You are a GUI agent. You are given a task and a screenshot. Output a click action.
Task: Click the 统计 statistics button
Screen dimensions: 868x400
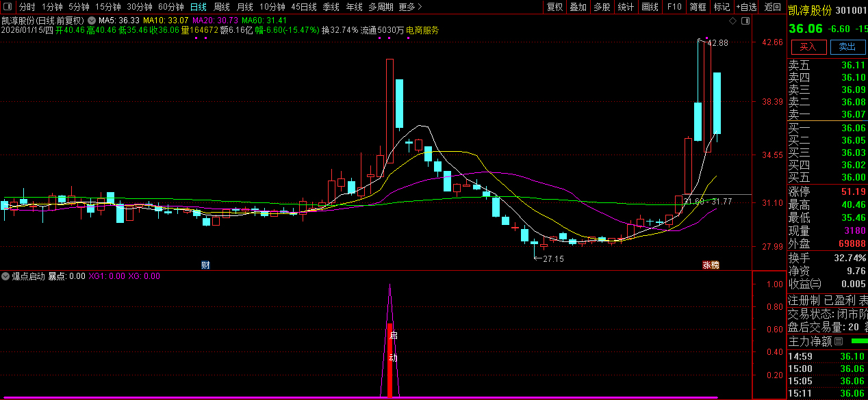pyautogui.click(x=626, y=7)
